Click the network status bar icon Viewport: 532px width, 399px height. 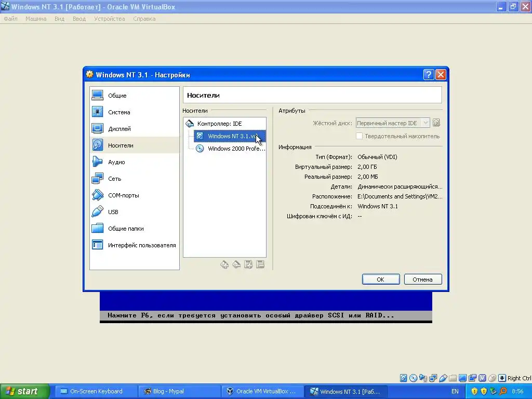(433, 378)
